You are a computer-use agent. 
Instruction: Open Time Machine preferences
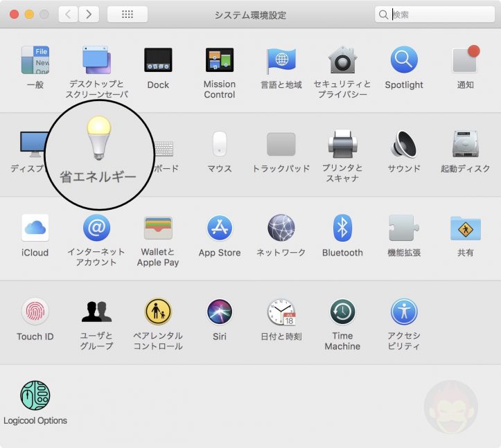tap(342, 312)
